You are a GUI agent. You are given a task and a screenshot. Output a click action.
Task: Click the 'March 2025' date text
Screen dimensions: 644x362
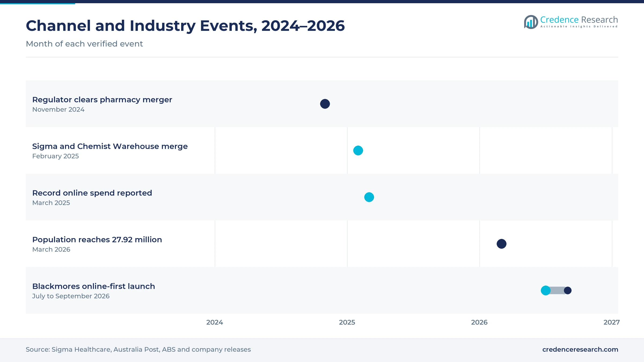(51, 203)
